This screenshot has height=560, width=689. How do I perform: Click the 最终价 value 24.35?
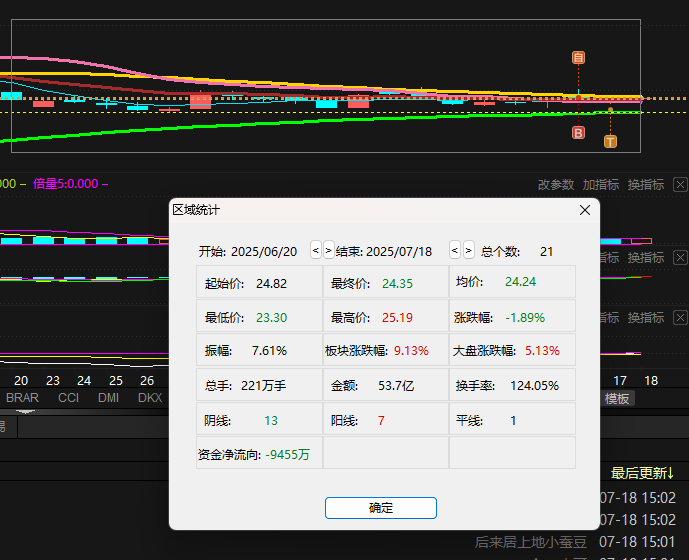397,284
